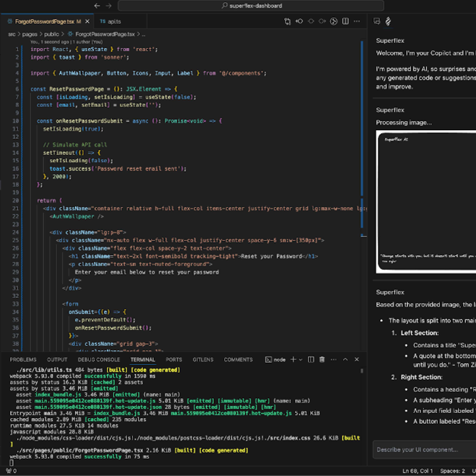Go forward with the navigation arrow
The width and height of the screenshot is (476, 476).
coord(109,6)
